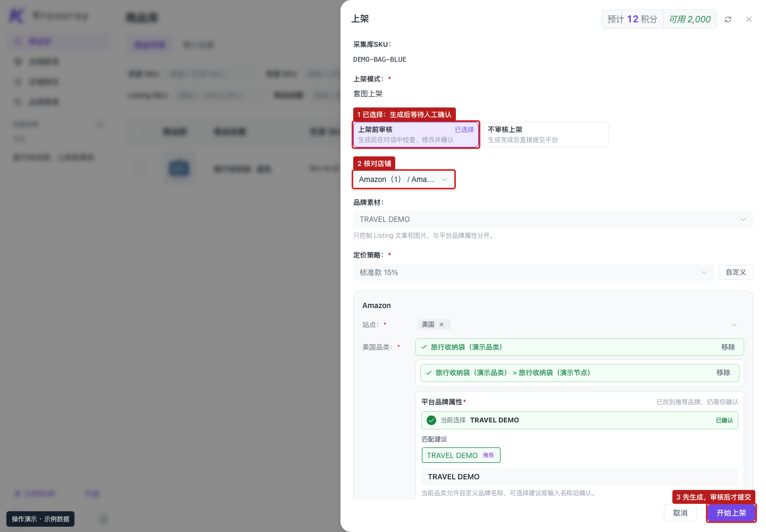Close the 上架 panel with the X

click(x=749, y=19)
